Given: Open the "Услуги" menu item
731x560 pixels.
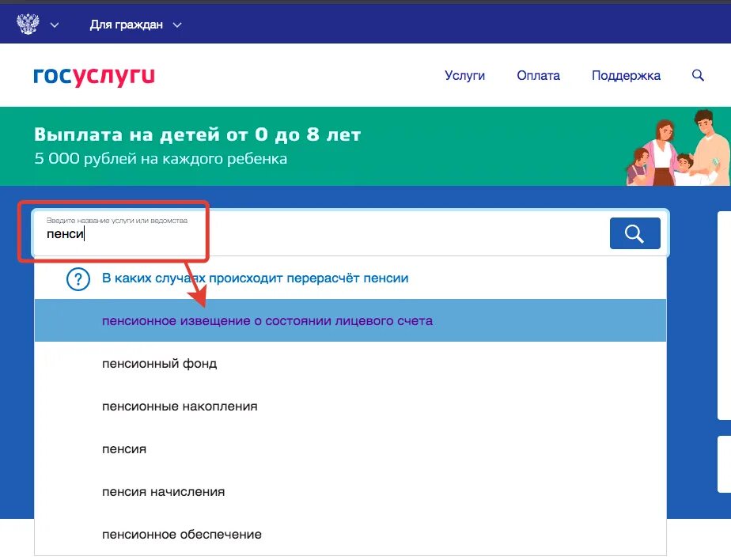Looking at the screenshot, I should click(464, 76).
